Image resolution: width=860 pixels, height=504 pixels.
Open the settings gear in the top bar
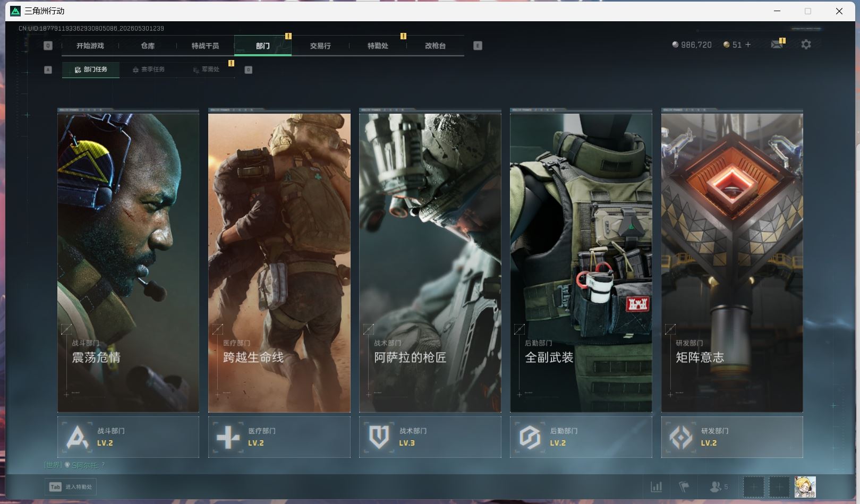[x=806, y=45]
